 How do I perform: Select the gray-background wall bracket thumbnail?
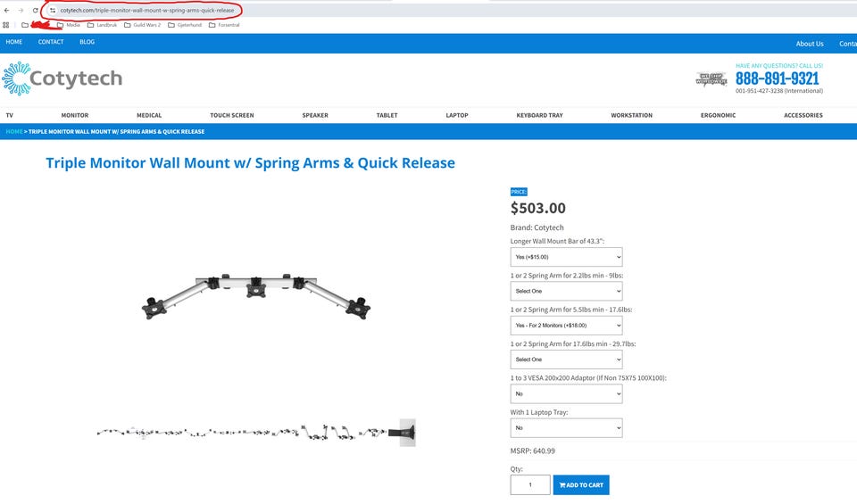pyautogui.click(x=408, y=433)
